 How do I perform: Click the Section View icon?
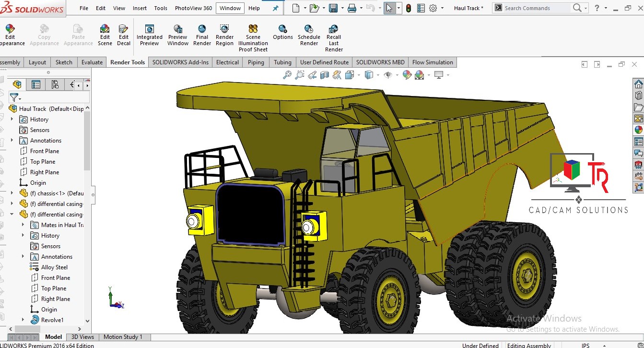tap(325, 75)
